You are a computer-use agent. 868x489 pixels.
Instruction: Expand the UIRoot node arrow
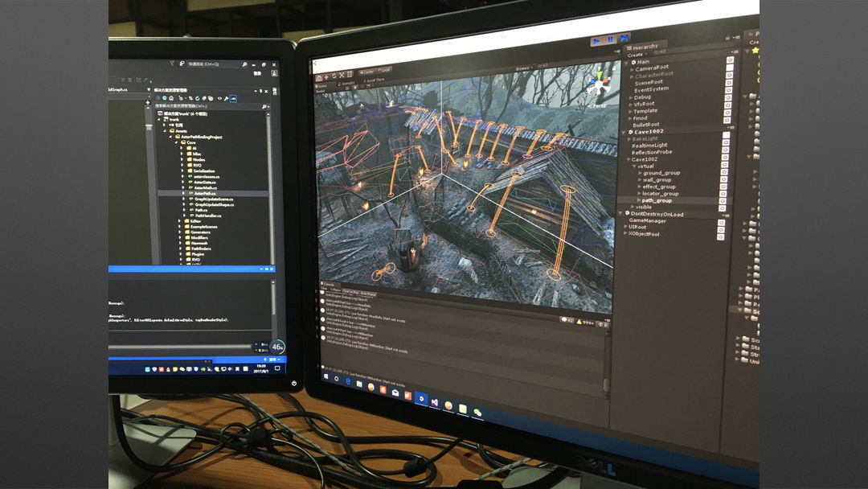click(625, 227)
